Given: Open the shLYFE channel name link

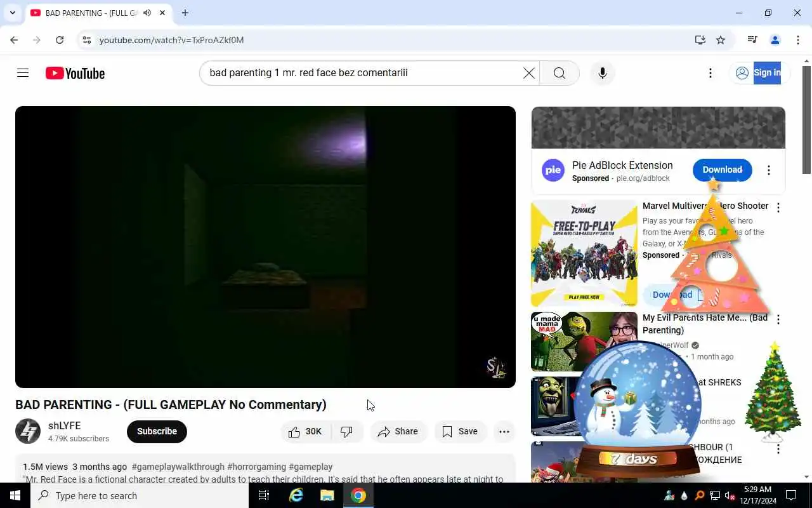Looking at the screenshot, I should 64,426.
